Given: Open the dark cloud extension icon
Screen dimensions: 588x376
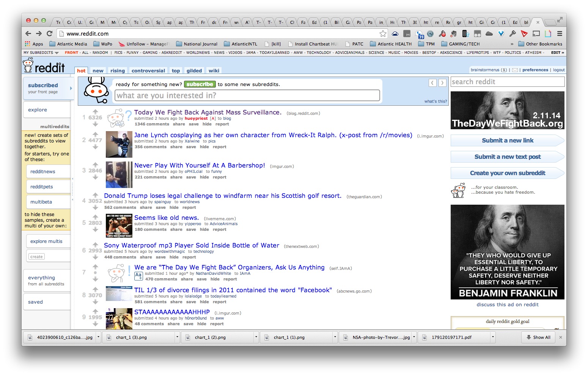Looking at the screenshot, I should click(489, 34).
